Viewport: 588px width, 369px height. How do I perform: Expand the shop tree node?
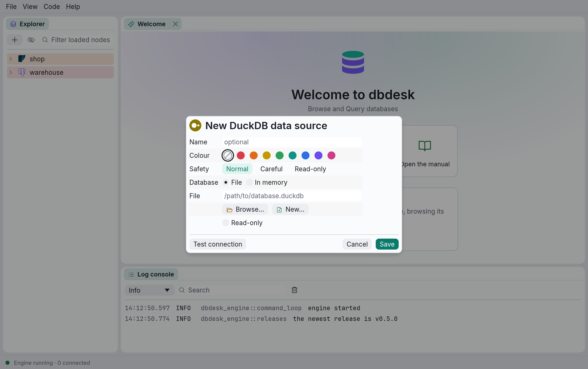11,59
